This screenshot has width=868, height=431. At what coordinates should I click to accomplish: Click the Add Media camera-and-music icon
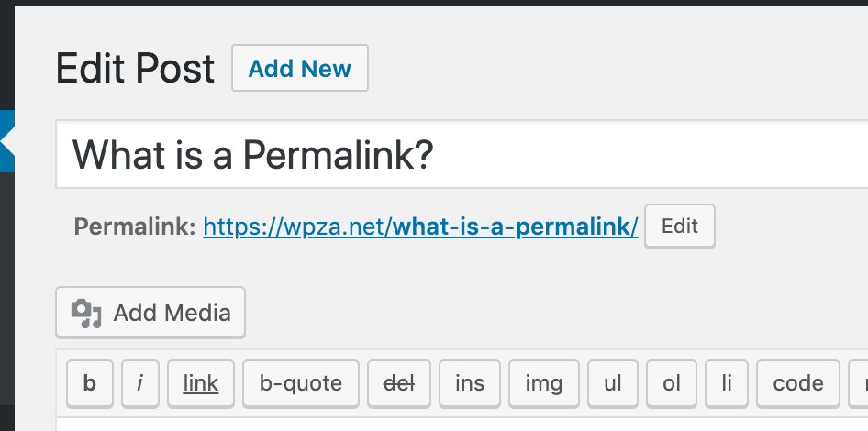(x=87, y=314)
